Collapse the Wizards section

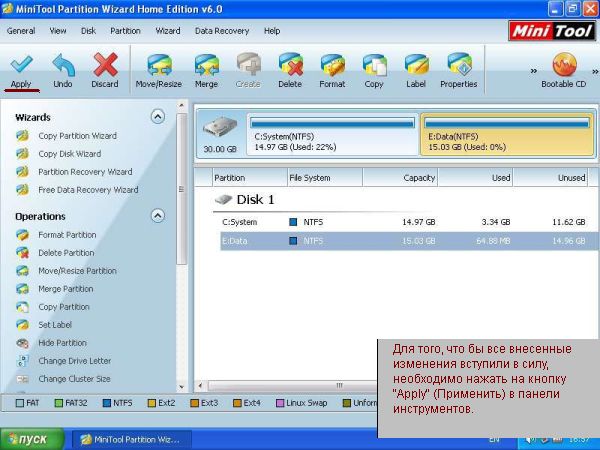(158, 116)
